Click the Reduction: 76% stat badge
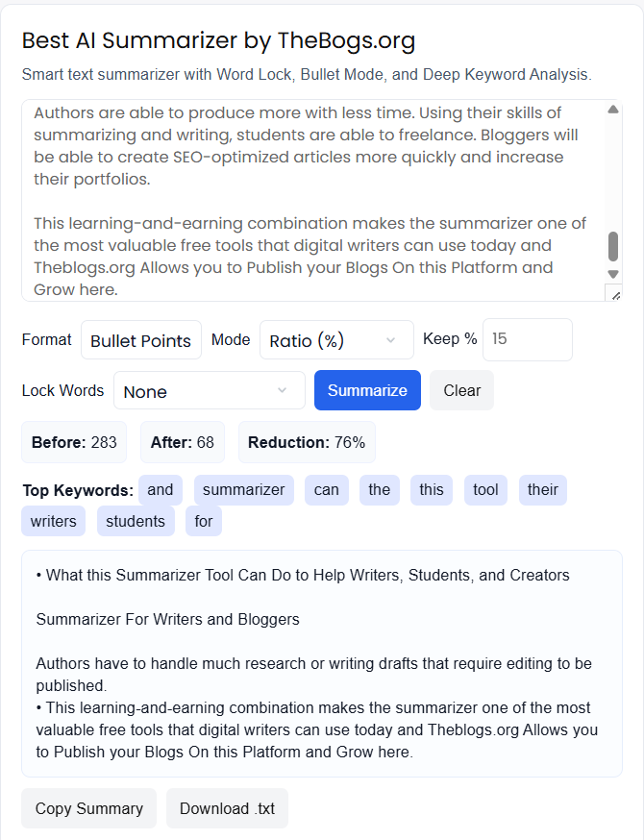This screenshot has width=644, height=840. tap(307, 442)
